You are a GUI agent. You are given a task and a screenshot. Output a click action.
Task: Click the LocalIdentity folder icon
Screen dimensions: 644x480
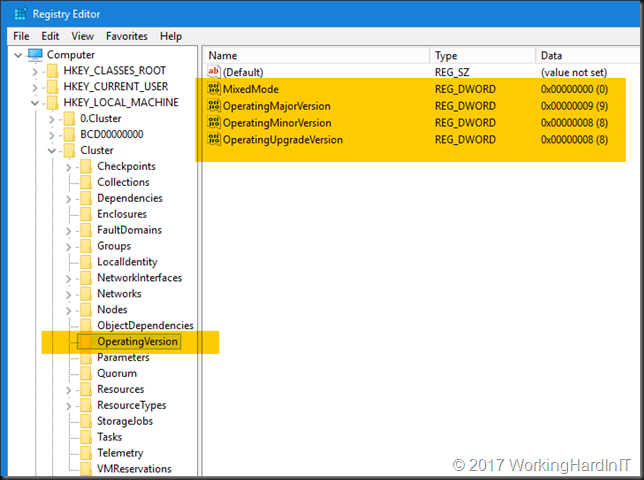(86, 262)
